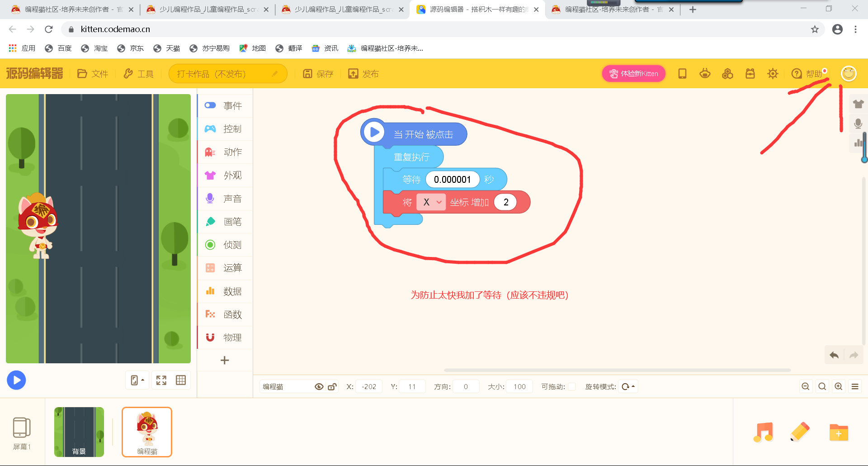Open the stage screen orientation dropdown
The image size is (868, 466).
(137, 380)
